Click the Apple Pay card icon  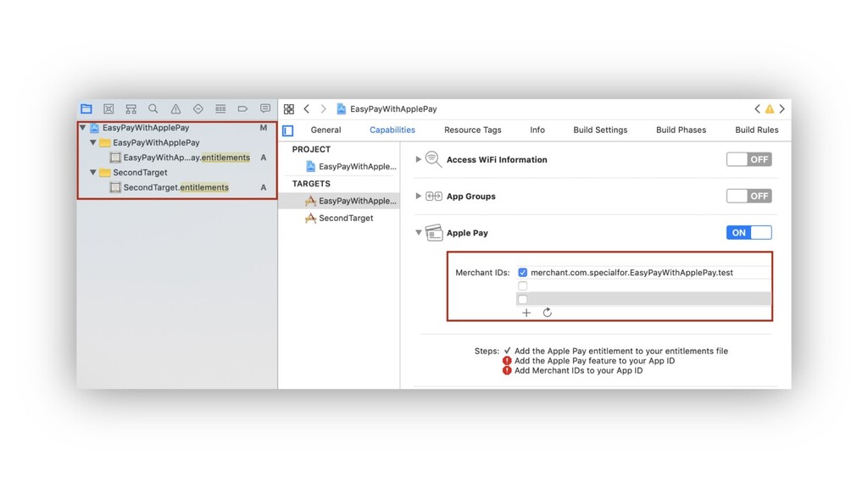(x=434, y=233)
